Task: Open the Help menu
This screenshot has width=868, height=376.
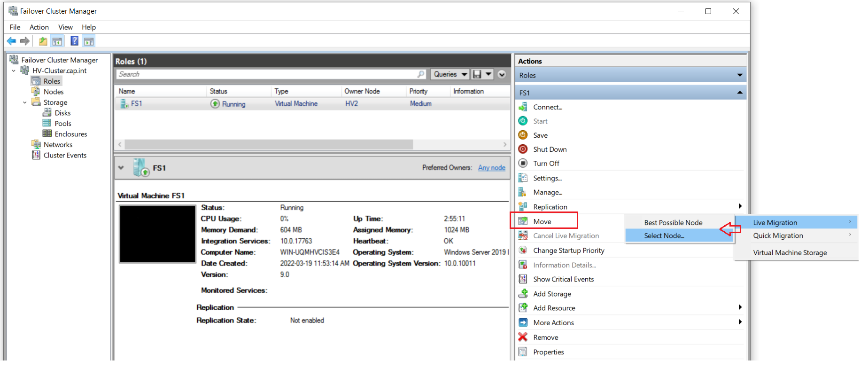Action: coord(89,27)
